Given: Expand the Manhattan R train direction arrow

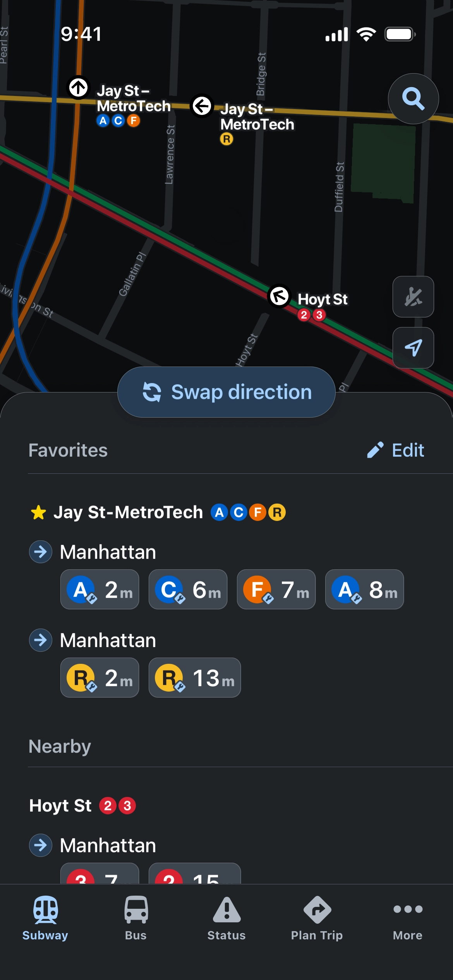Looking at the screenshot, I should [41, 640].
